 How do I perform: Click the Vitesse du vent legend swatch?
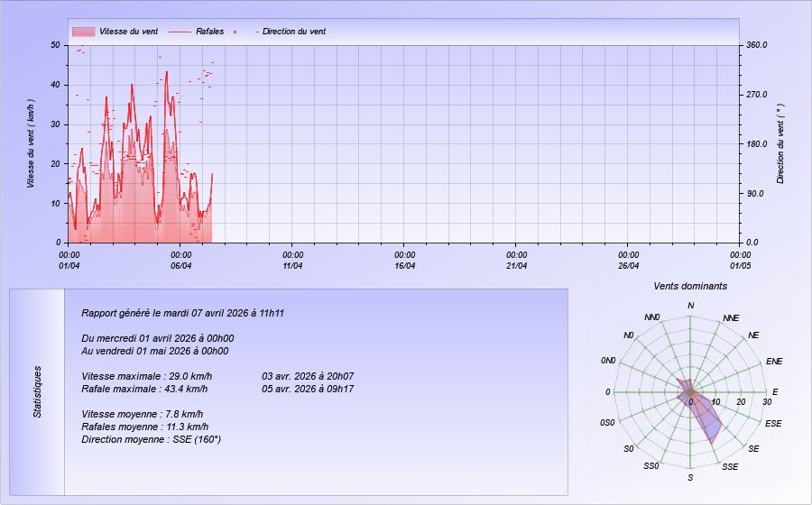click(83, 32)
